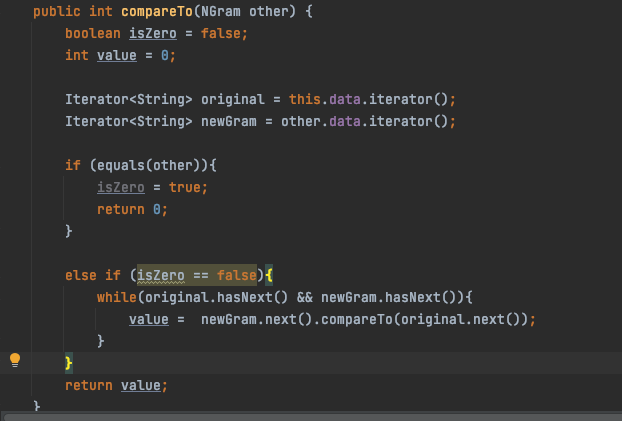Click the highlighted closing brace beside the lightbulb
Screen dimensions: 622x421
click(69, 362)
